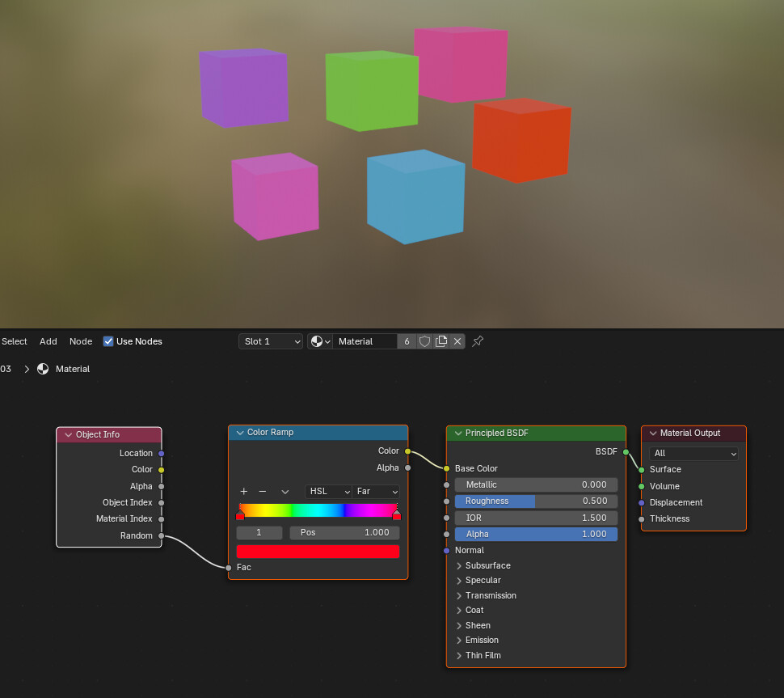Open the material browse icon dropdown
Screen dimensions: 784x698
tap(321, 341)
